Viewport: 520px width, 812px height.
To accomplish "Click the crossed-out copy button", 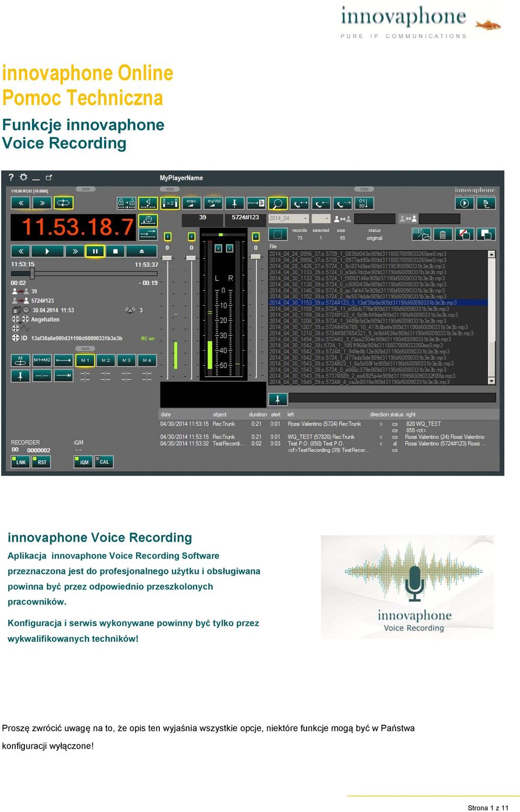I will (464, 234).
